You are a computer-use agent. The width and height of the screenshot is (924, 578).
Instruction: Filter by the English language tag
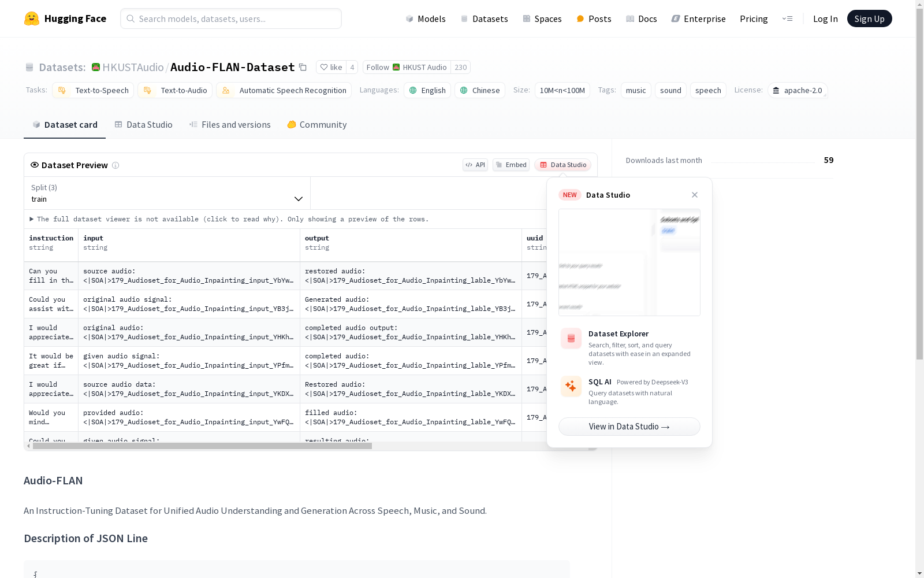pos(427,90)
